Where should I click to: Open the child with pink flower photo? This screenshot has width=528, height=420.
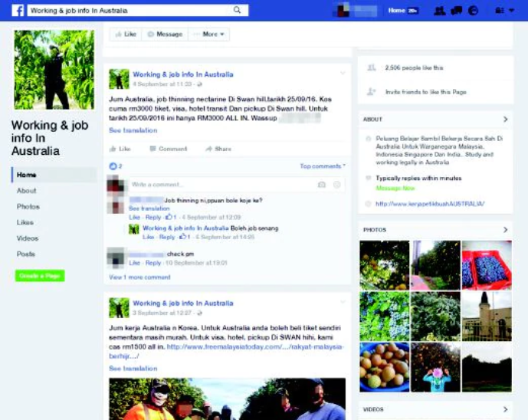coord(436,367)
